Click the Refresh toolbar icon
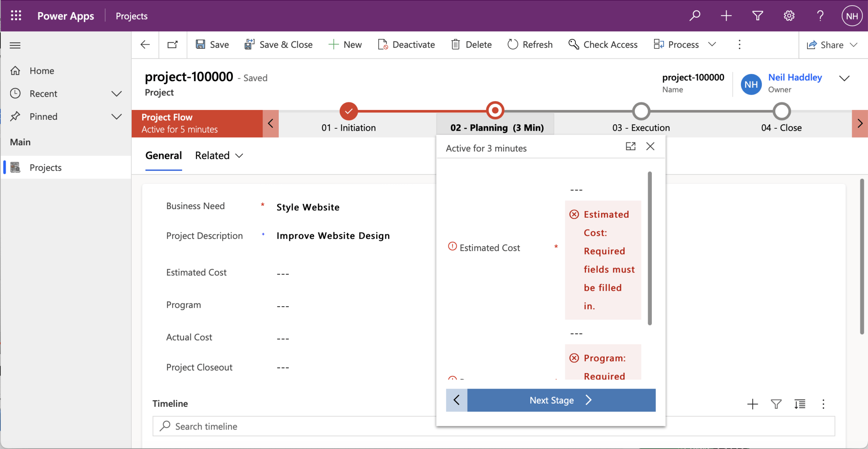Image resolution: width=868 pixels, height=449 pixels. coord(513,44)
